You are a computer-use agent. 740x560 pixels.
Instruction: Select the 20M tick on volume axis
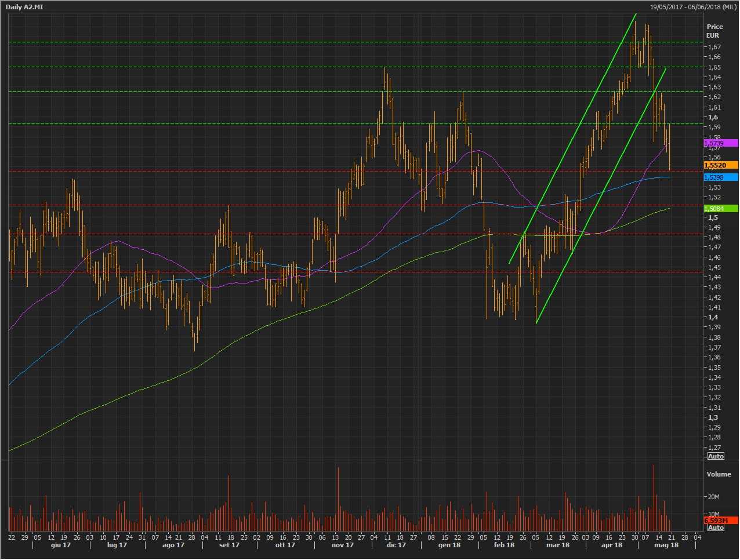pyautogui.click(x=713, y=497)
